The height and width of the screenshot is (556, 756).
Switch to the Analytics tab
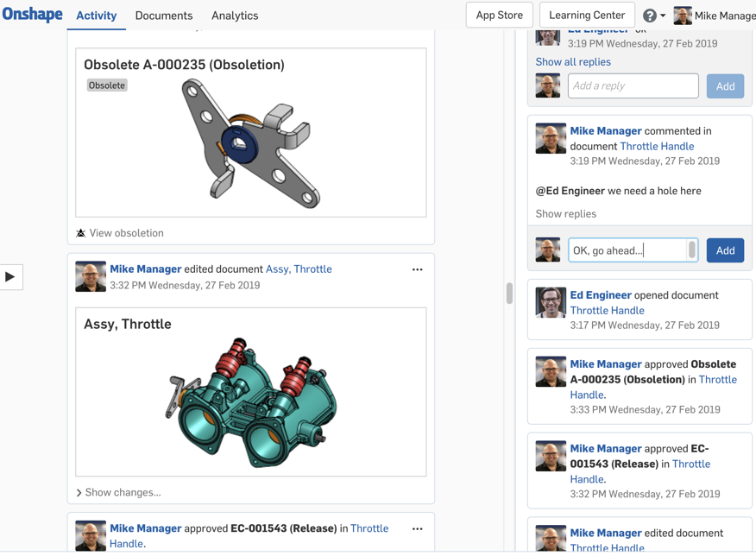pyautogui.click(x=235, y=16)
